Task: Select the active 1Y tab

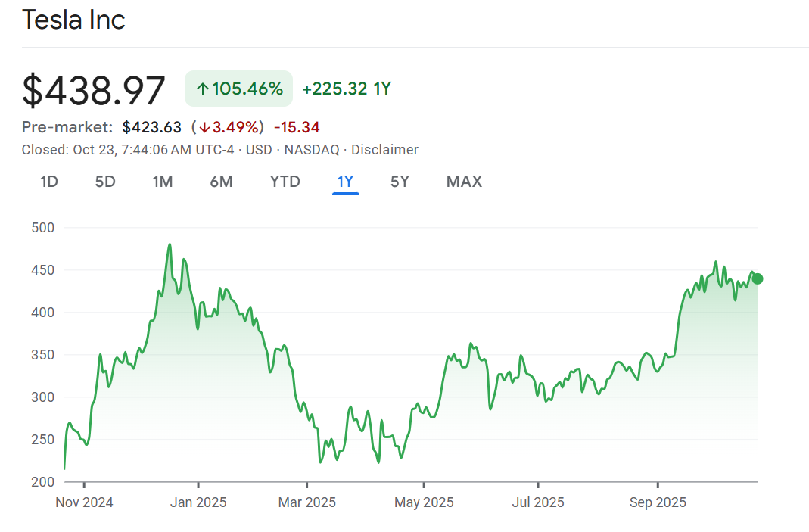Action: coord(345,182)
